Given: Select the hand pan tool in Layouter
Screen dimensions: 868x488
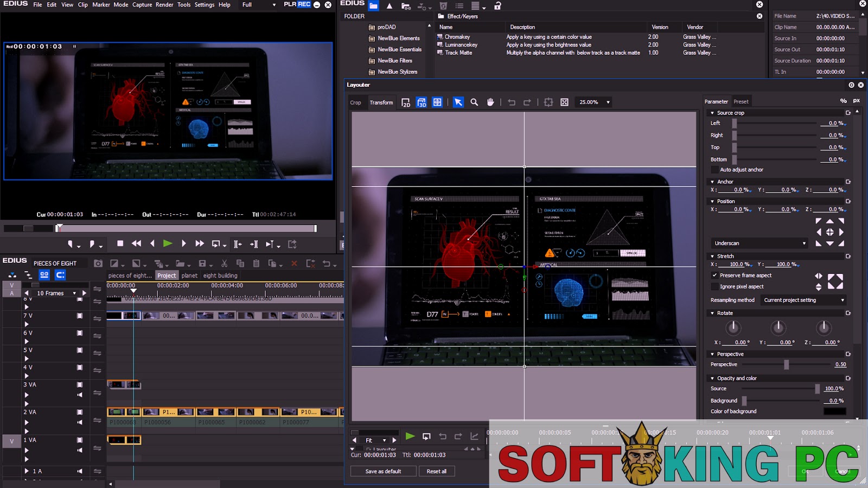Looking at the screenshot, I should tap(490, 102).
